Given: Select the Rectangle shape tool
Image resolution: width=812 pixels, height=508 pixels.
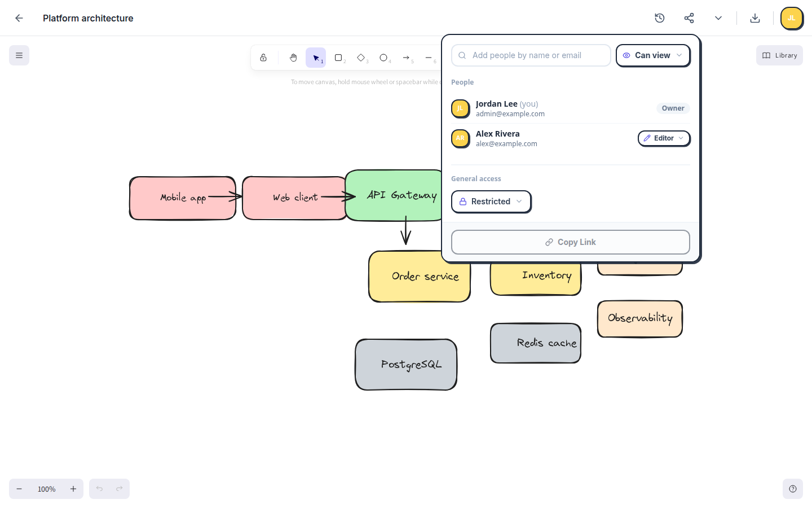Looking at the screenshot, I should [x=338, y=58].
